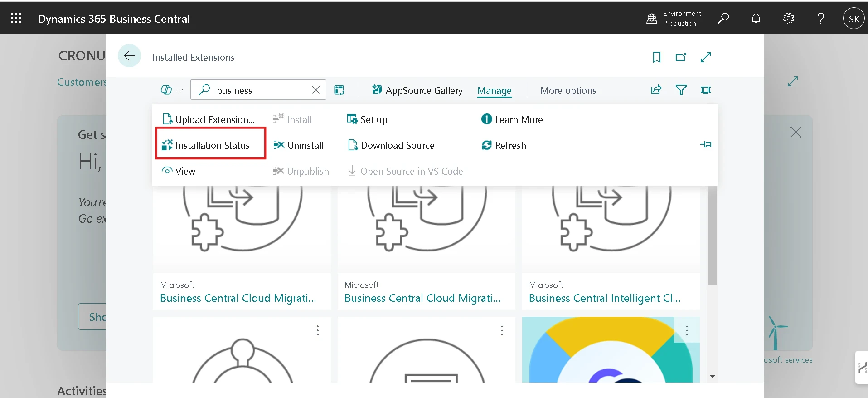Open options for the bottom-middle extension tile
Screen dimensions: 868x398
tap(502, 330)
